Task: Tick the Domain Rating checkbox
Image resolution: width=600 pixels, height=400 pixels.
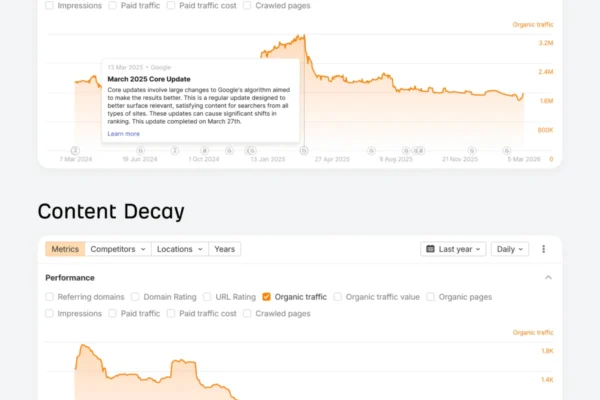Action: (x=137, y=297)
